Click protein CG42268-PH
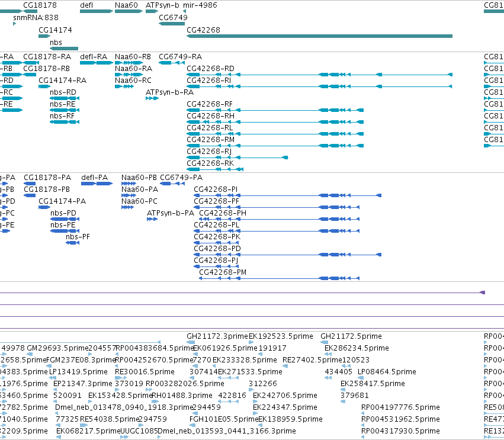 tap(280, 219)
